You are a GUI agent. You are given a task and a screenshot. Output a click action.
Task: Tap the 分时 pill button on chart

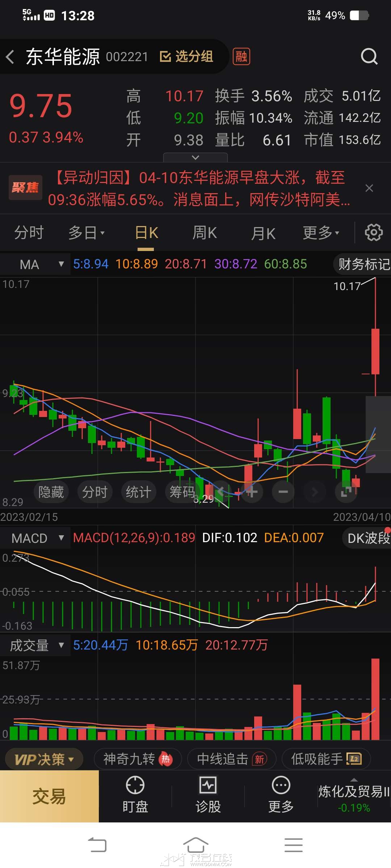pos(95,492)
